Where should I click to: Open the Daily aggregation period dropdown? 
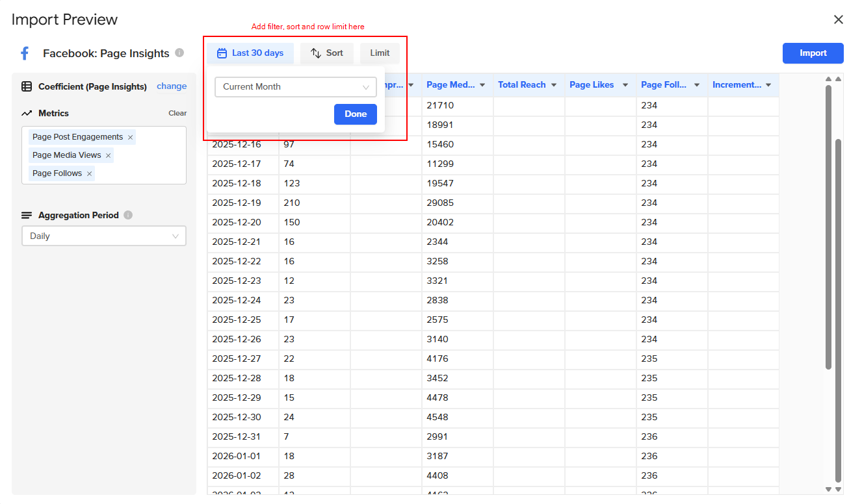coord(104,236)
